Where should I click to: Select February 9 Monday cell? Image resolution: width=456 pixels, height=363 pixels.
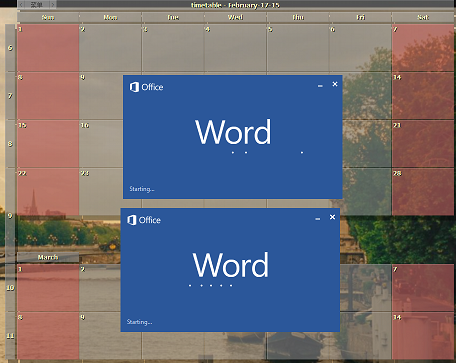pyautogui.click(x=101, y=96)
